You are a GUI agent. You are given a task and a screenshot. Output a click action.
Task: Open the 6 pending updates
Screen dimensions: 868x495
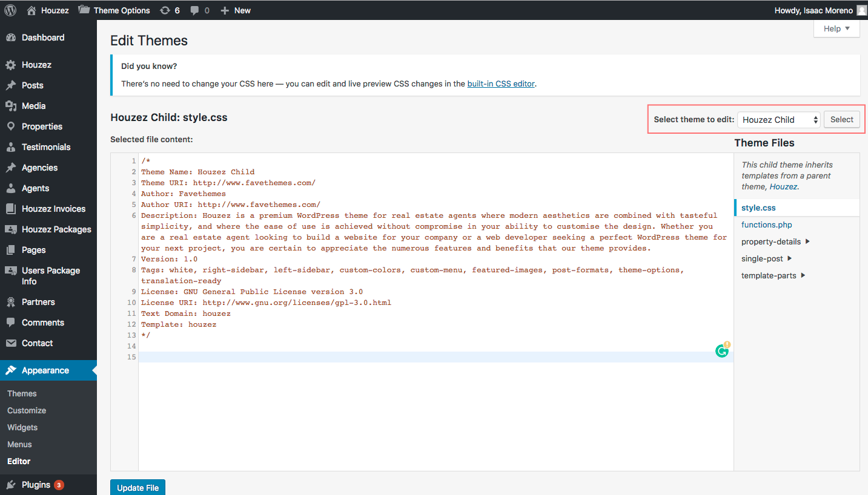coord(170,10)
